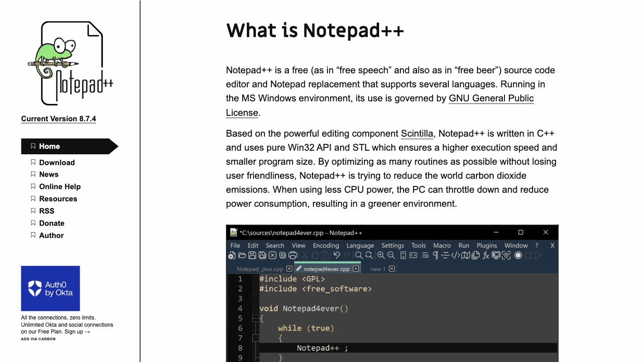Click the Record Macro circle icon
Screen dimensions: 644x362
(x=518, y=255)
